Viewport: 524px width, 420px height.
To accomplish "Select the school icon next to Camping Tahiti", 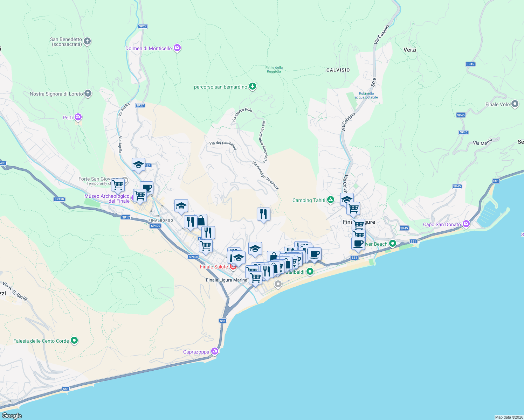I will (347, 199).
